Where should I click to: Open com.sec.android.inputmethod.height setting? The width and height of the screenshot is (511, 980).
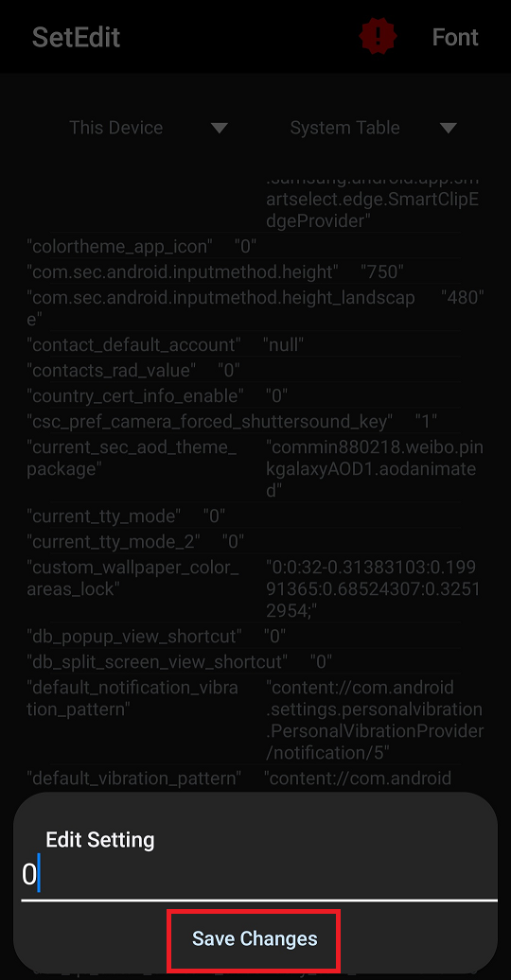pos(242,271)
